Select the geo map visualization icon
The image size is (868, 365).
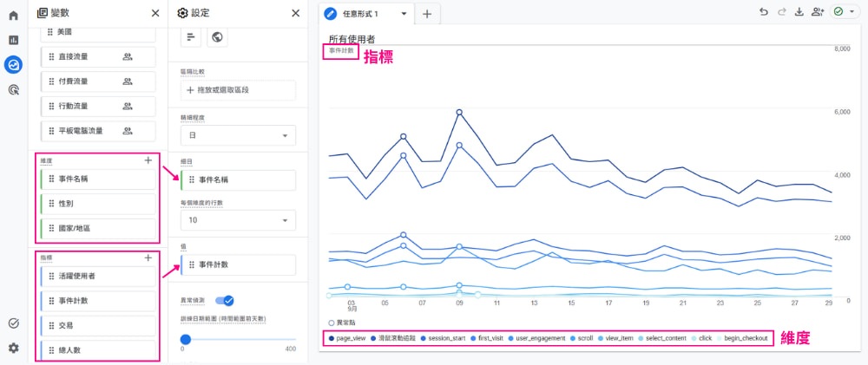click(x=218, y=37)
